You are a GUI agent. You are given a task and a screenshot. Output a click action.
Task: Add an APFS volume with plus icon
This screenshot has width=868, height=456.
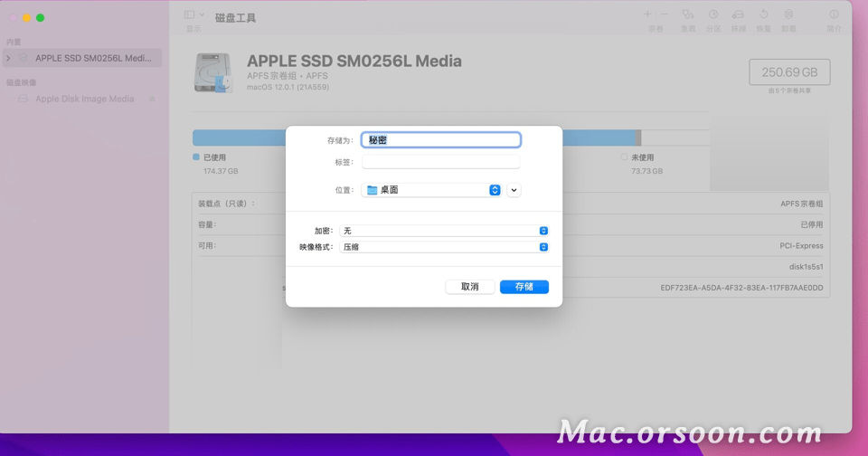point(647,14)
